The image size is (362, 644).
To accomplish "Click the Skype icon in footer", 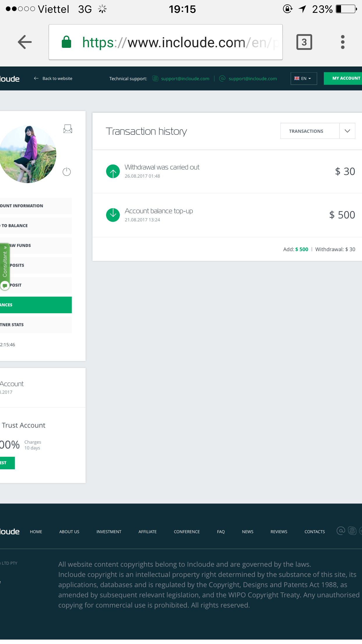I will pos(352,531).
